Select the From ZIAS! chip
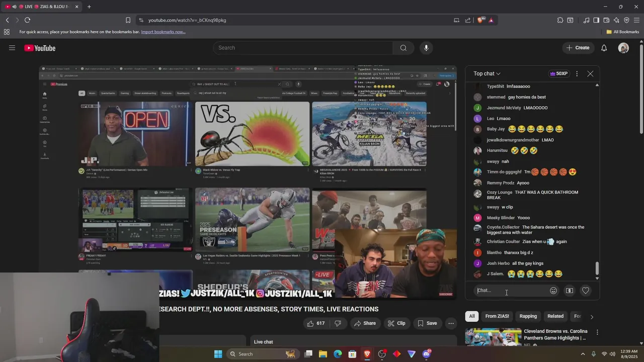Viewport: 644px width, 362px height. pyautogui.click(x=497, y=316)
